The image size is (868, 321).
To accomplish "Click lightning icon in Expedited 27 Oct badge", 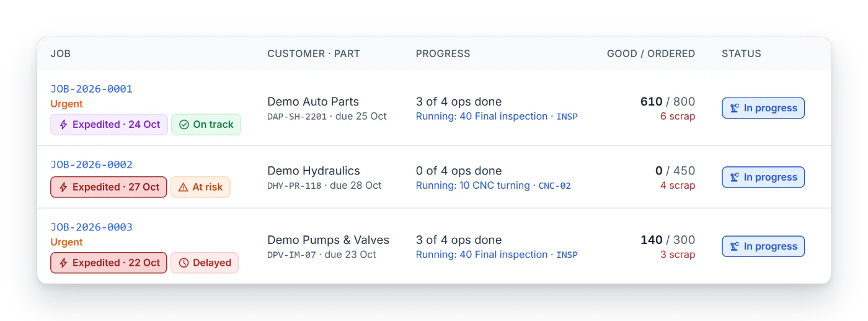I will (x=63, y=188).
